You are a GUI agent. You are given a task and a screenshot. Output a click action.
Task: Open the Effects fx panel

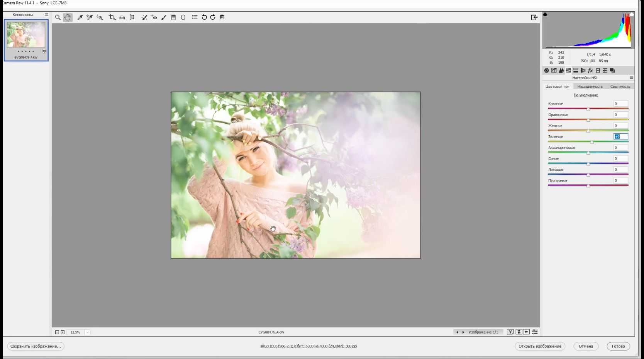590,70
